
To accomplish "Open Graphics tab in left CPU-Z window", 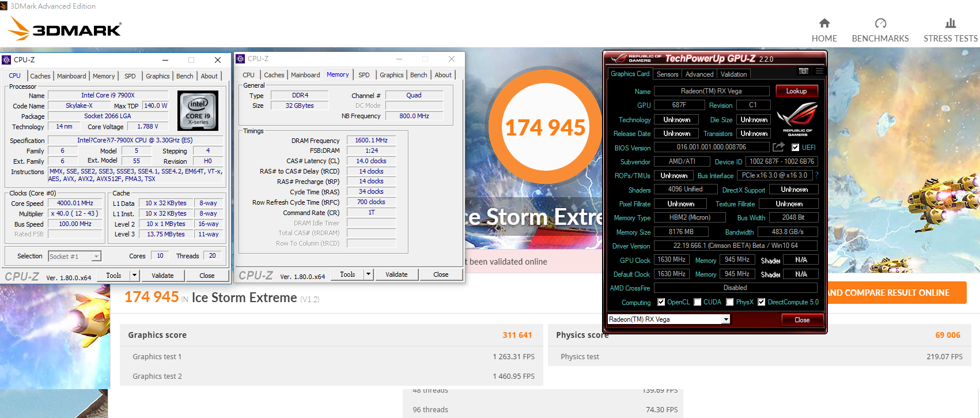I will 158,76.
